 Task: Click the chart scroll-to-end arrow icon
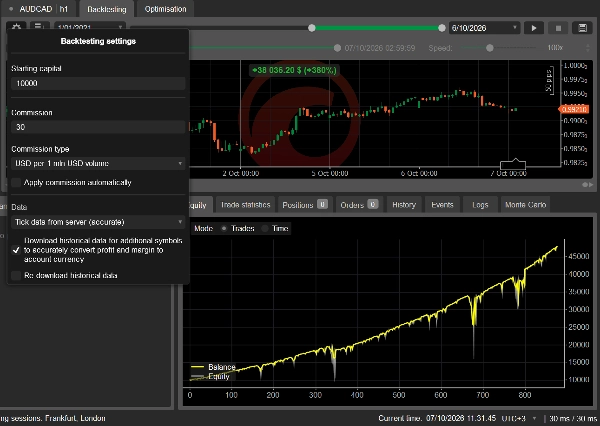point(592,185)
